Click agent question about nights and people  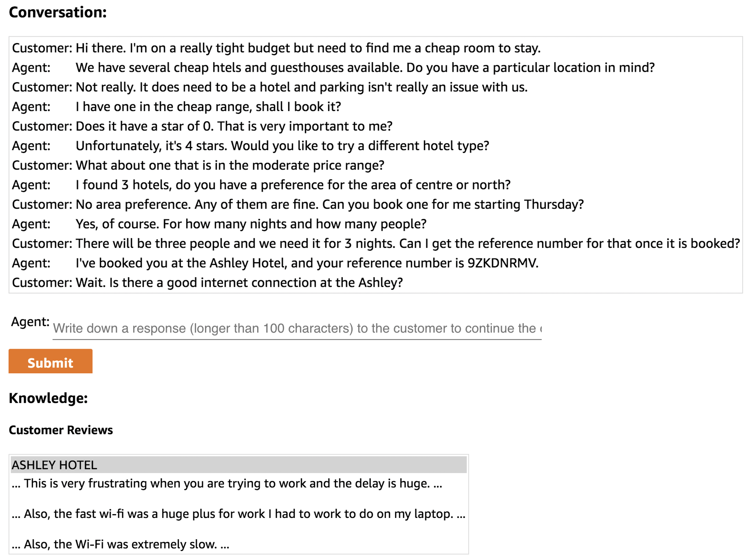251,224
